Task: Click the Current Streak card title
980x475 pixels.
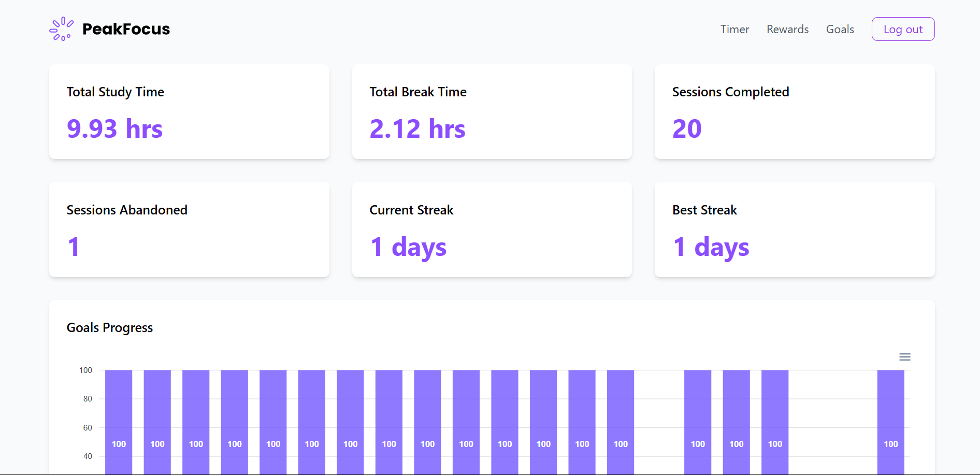Action: tap(411, 210)
